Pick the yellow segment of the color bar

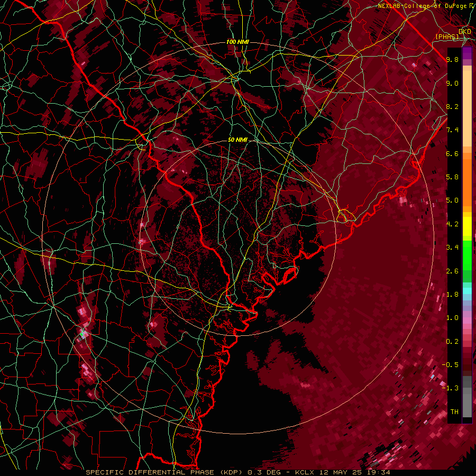tap(467, 226)
